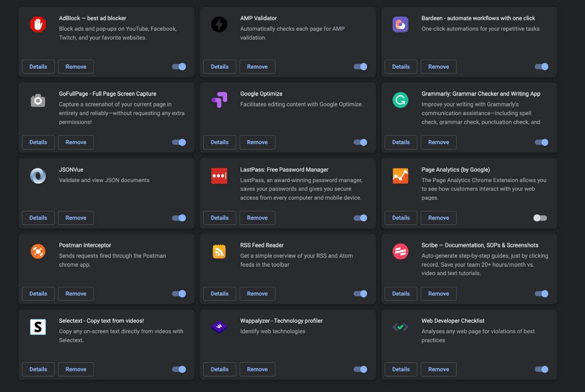Click the LastPass red icon
The width and height of the screenshot is (585, 392).
point(219,176)
